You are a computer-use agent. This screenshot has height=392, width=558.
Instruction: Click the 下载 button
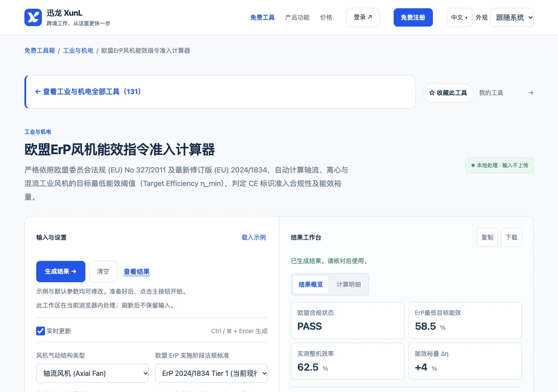click(511, 237)
